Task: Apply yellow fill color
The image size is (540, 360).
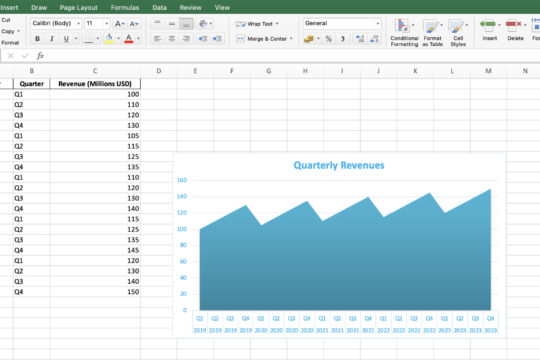Action: coord(109,39)
